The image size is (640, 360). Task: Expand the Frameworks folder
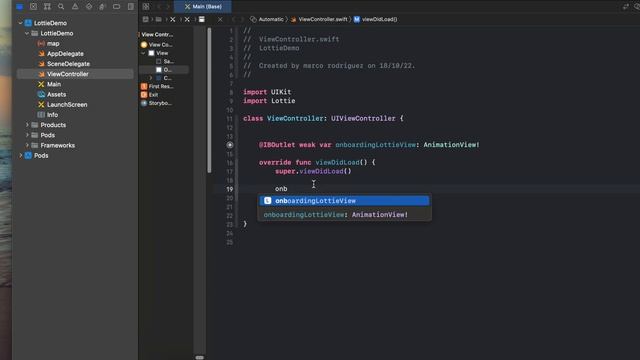(x=27, y=145)
